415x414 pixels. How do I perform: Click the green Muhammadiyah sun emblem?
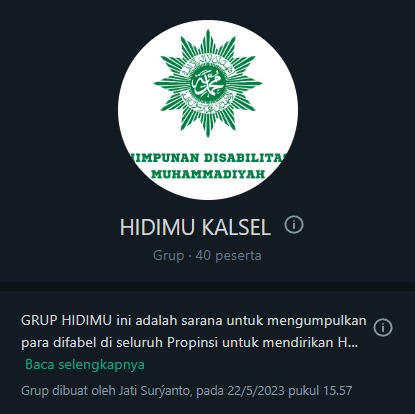pyautogui.click(x=208, y=83)
